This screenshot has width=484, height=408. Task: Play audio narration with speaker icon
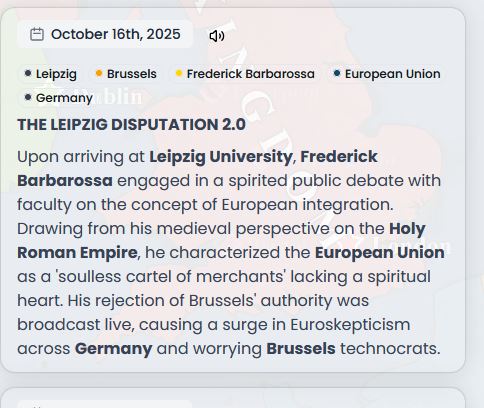217,36
